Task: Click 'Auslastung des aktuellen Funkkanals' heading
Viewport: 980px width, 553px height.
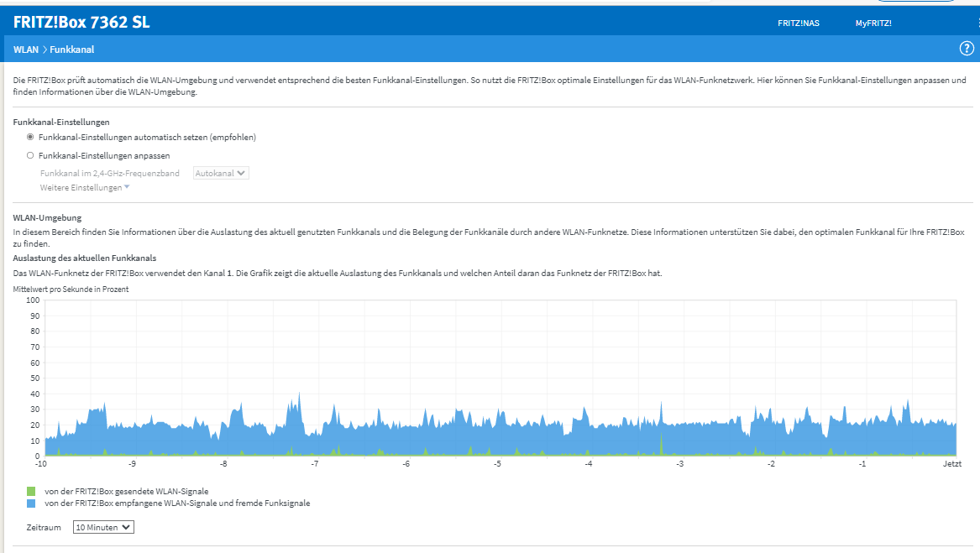Action: coord(84,258)
